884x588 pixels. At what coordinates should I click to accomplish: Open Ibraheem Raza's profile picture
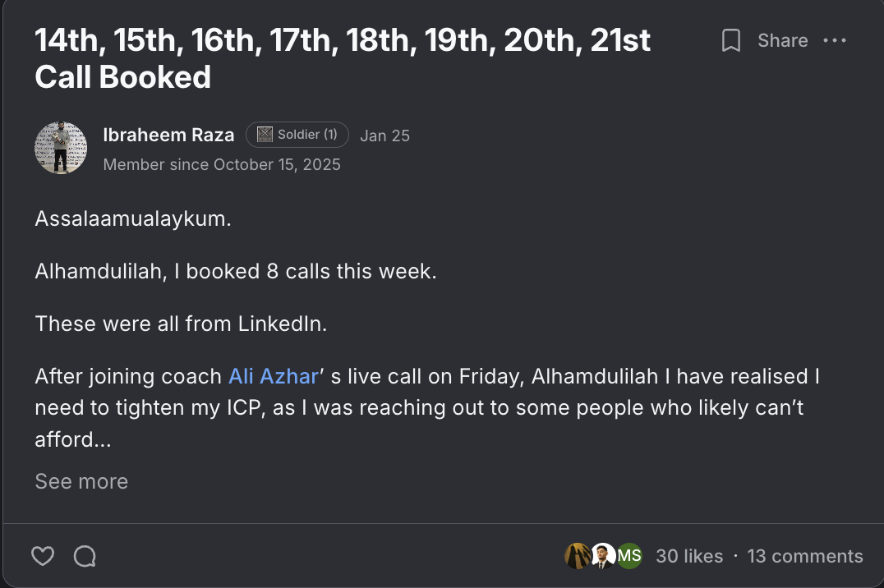point(61,148)
